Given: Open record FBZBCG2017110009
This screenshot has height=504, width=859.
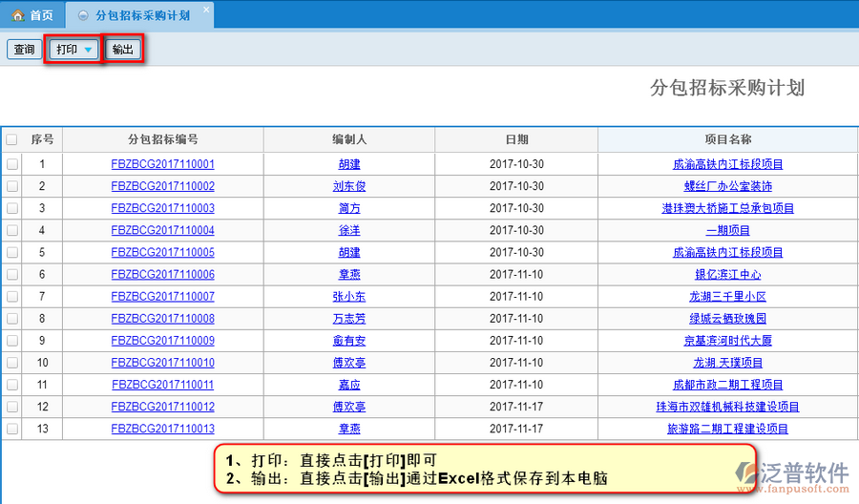Looking at the screenshot, I should pyautogui.click(x=162, y=341).
